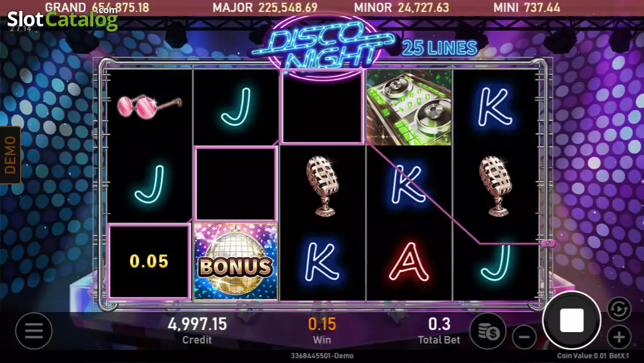This screenshot has width=644, height=363.
Task: Open the hamburger menu button
Action: pyautogui.click(x=34, y=330)
